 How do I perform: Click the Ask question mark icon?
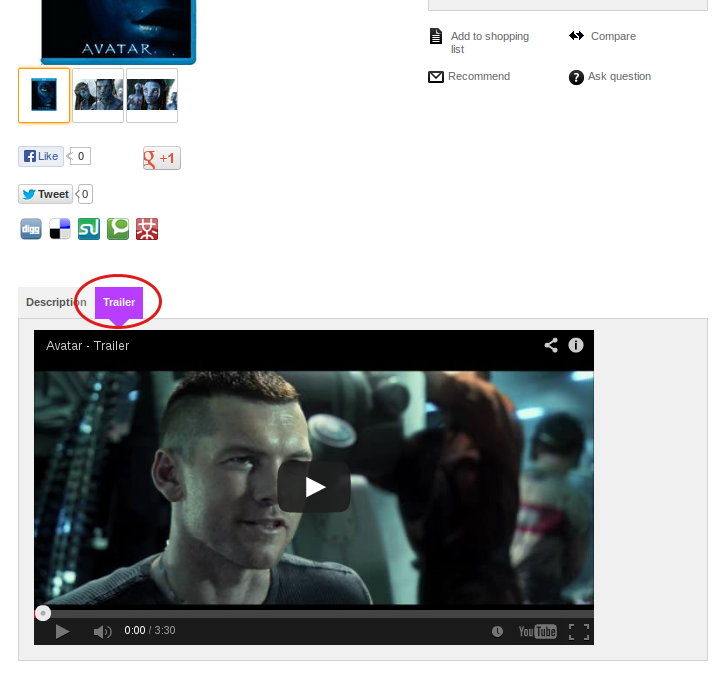coord(576,78)
